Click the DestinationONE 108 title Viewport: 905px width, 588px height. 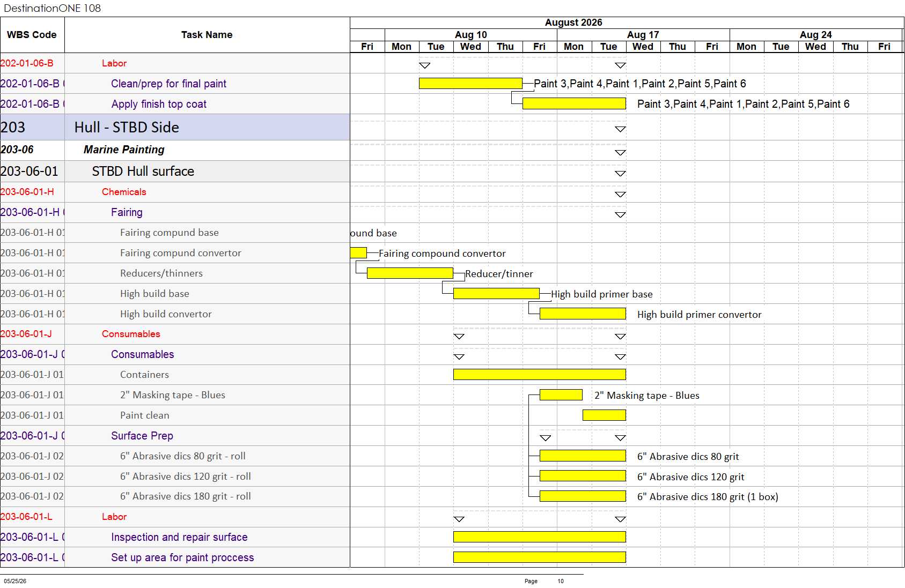tap(52, 8)
